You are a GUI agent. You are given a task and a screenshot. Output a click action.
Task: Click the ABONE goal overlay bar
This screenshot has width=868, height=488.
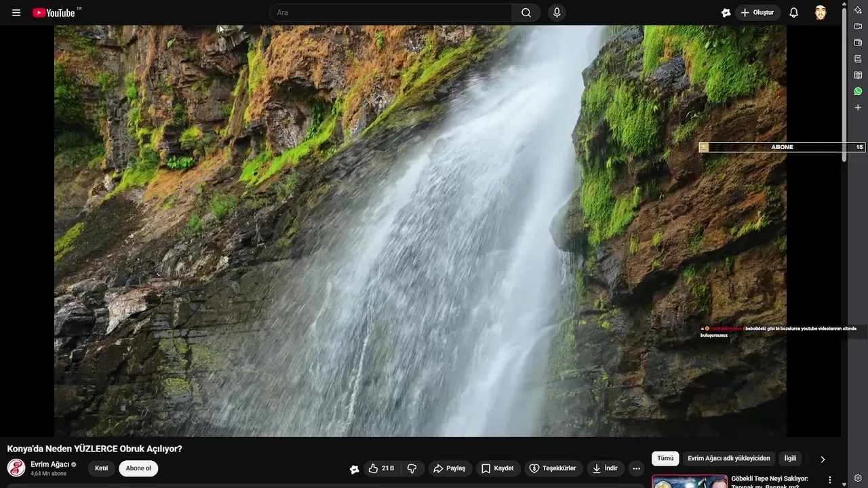[782, 147]
